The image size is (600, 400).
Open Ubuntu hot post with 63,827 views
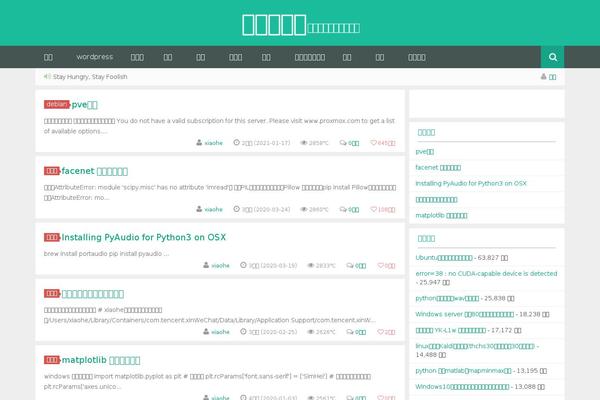(x=444, y=258)
